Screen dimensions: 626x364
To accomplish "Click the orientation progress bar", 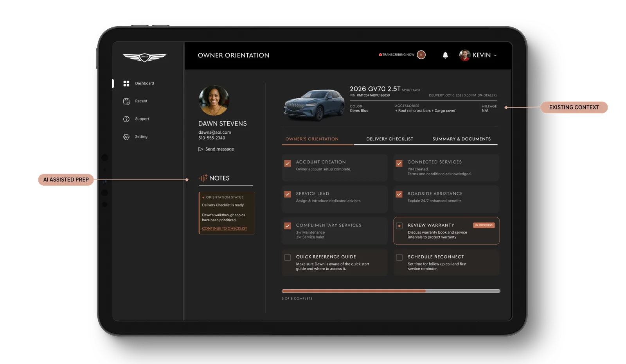I will (x=391, y=291).
